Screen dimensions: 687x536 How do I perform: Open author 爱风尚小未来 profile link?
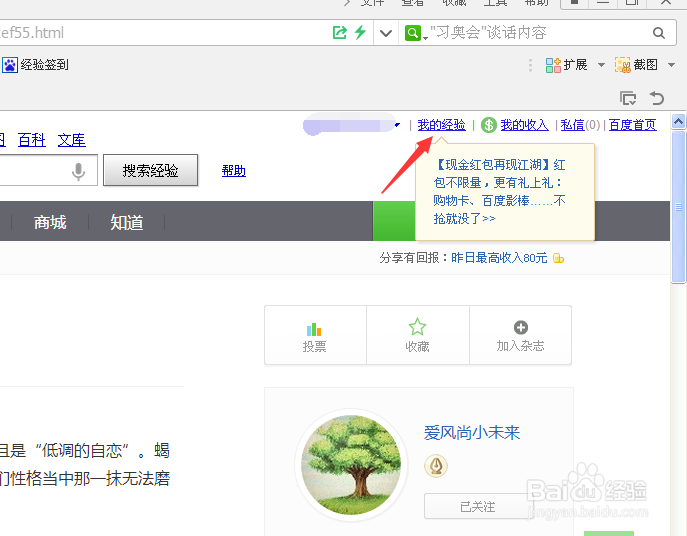click(x=471, y=433)
